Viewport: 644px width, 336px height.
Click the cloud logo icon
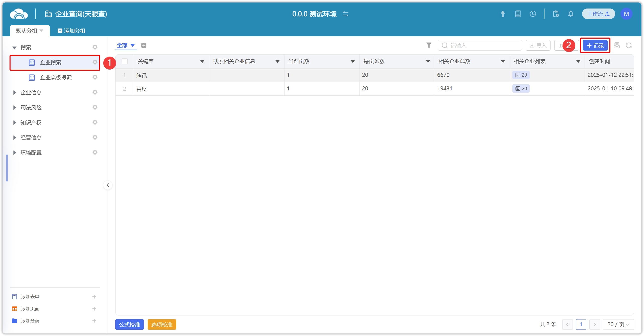19,14
